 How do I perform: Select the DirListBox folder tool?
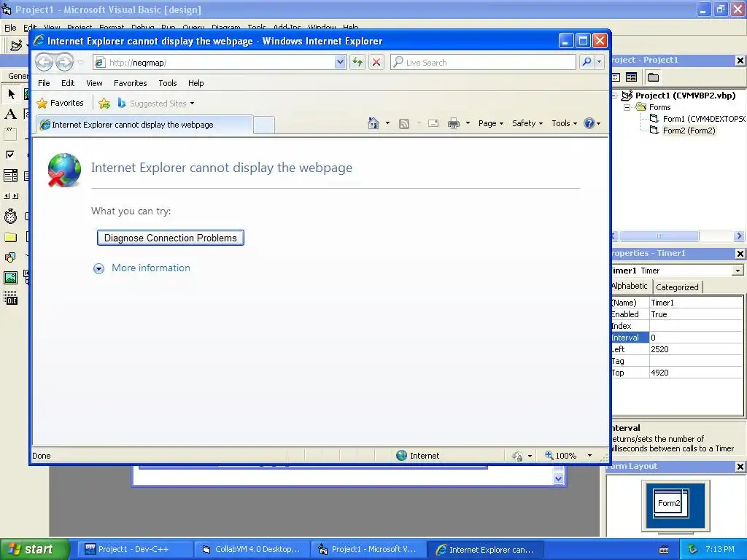tap(10, 237)
